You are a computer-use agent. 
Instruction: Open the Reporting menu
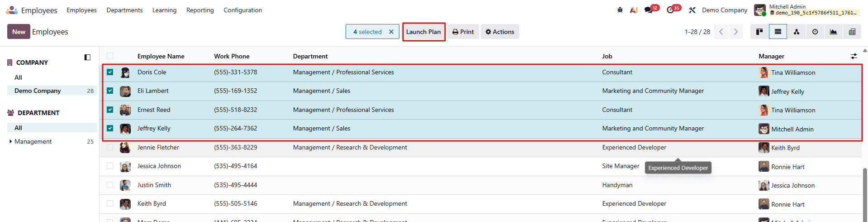pos(200,10)
